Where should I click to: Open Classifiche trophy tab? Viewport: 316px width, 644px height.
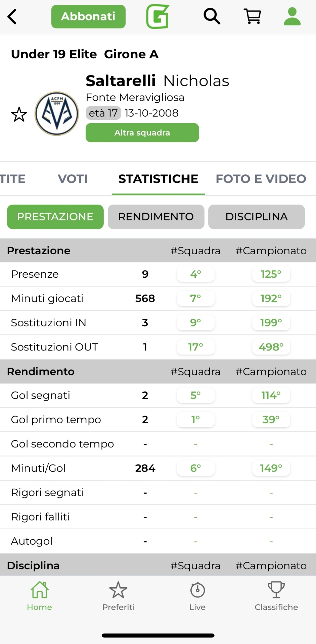[276, 596]
